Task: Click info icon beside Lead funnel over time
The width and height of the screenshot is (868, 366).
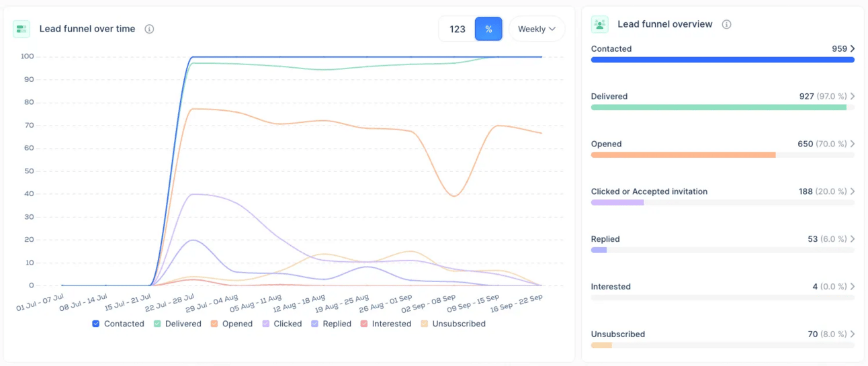Action: point(149,29)
